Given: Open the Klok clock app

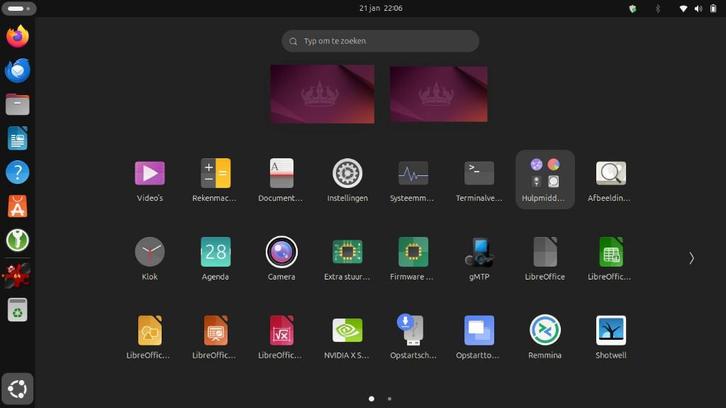Looking at the screenshot, I should [150, 252].
